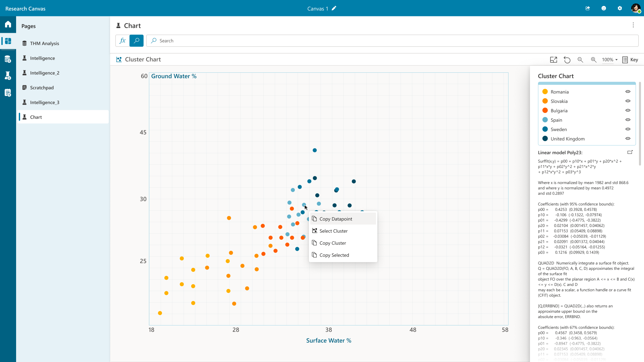Hide the Romania cluster via eye icon
644x362 pixels.
pos(628,92)
